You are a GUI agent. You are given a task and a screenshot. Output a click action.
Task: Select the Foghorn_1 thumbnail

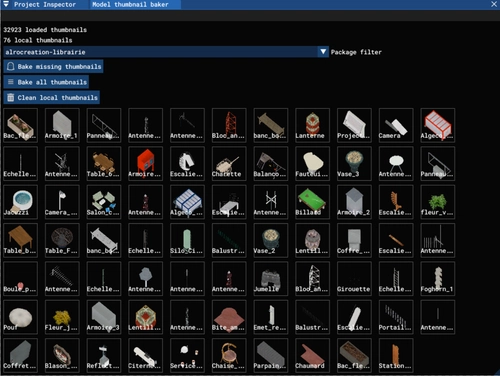tap(438, 278)
